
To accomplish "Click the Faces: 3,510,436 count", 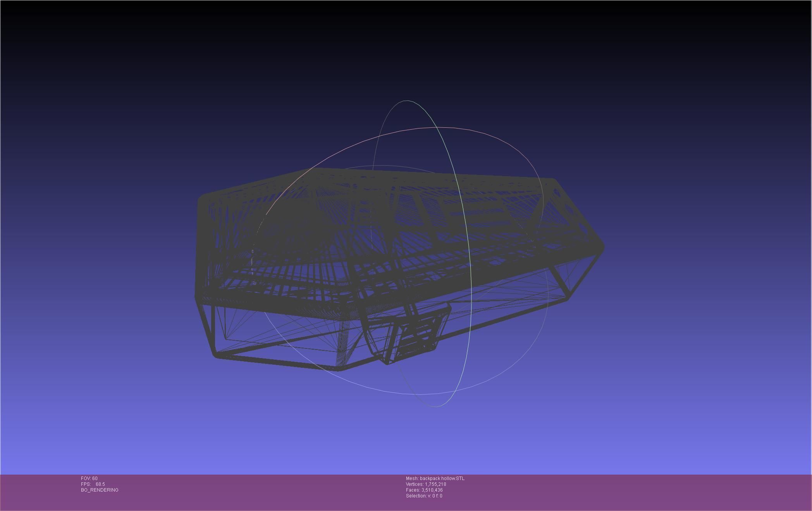I will [424, 490].
